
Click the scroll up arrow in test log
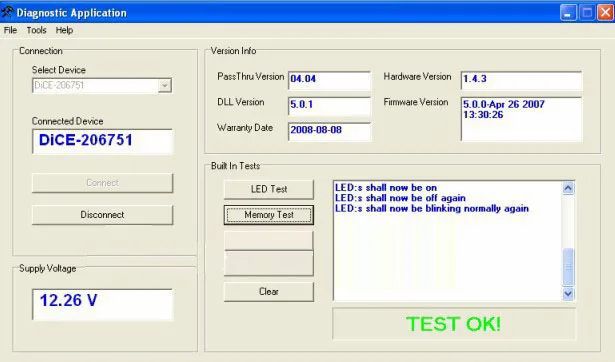coord(568,188)
